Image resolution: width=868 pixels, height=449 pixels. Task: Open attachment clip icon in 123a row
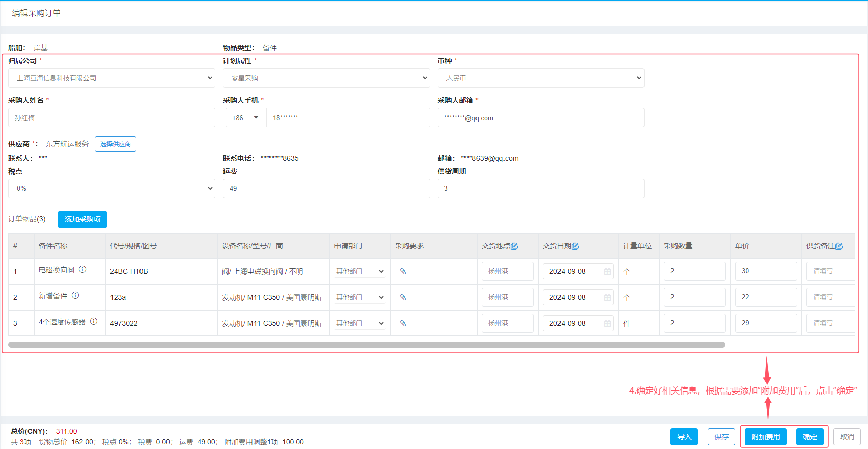click(403, 297)
